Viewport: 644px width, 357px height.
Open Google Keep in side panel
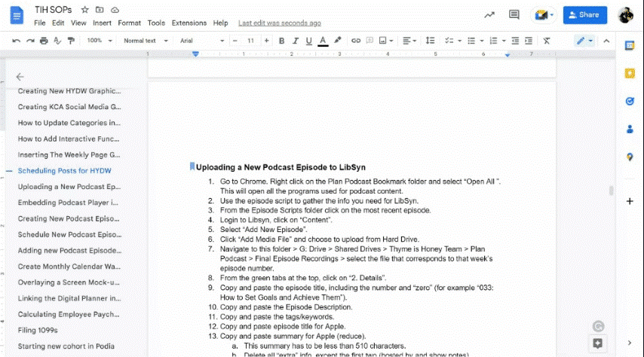[x=630, y=73]
